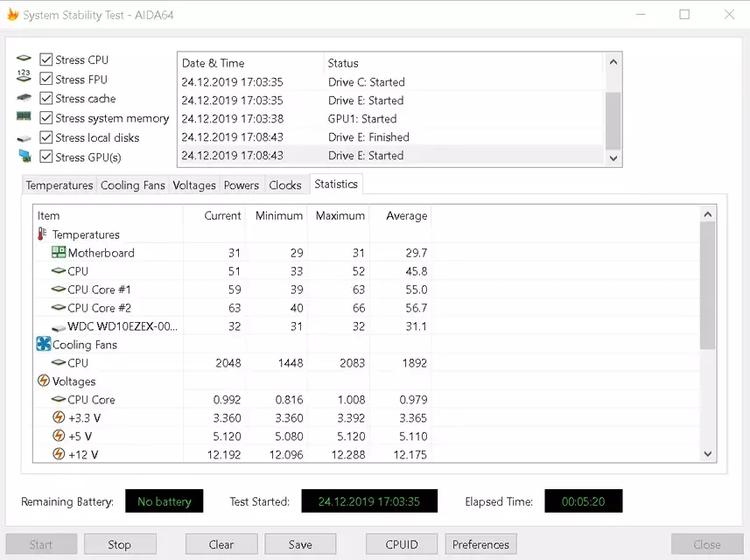The image size is (750, 560).
Task: Click the Minimum column header
Action: (x=277, y=215)
